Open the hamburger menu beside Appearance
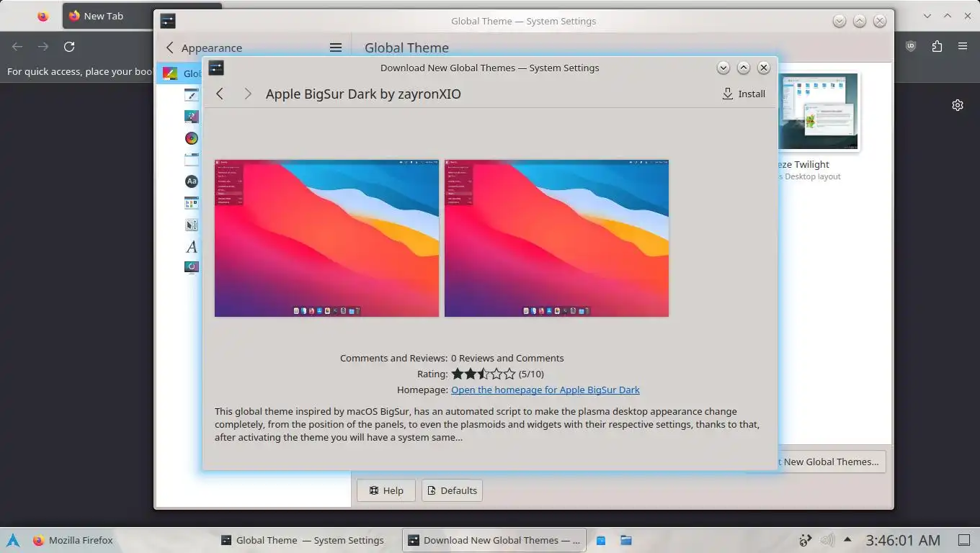This screenshot has width=980, height=553. [336, 48]
